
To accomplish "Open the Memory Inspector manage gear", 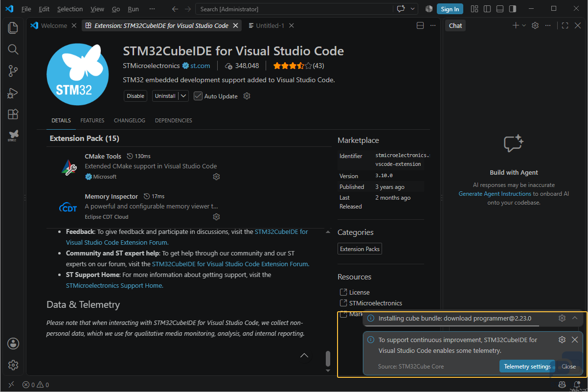I will tap(216, 217).
